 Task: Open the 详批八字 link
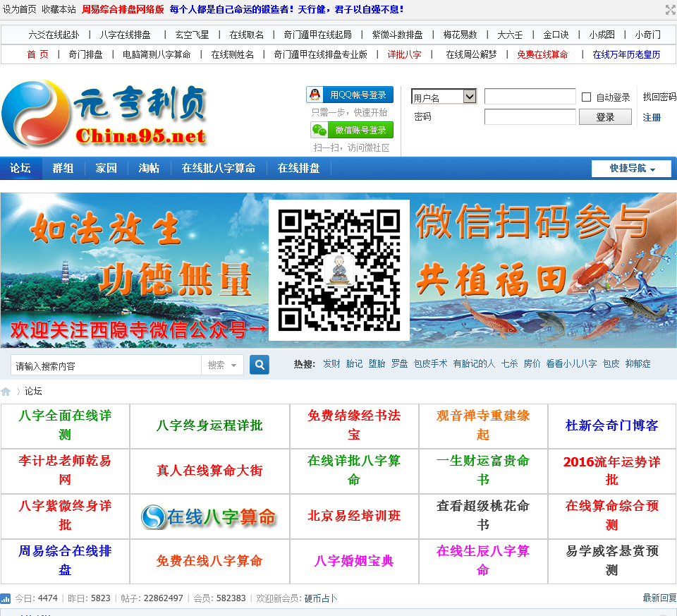tap(405, 54)
